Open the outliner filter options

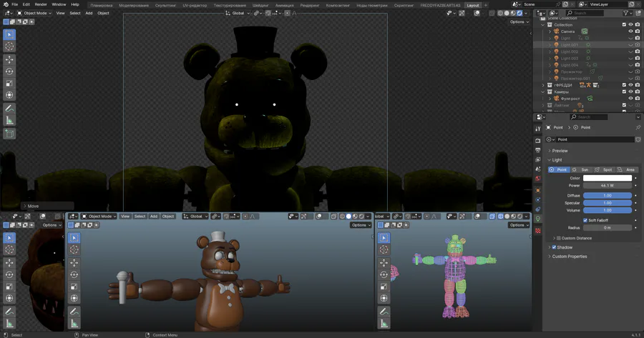click(x=627, y=13)
